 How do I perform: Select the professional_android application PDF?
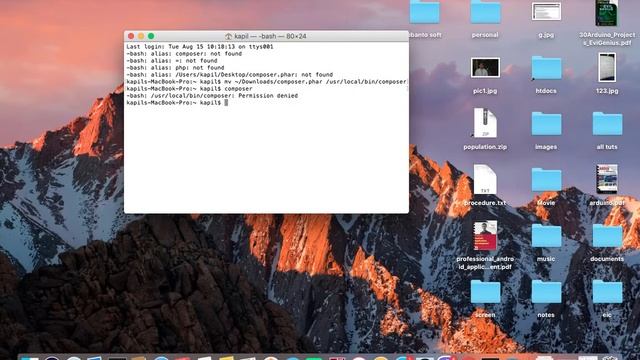coord(485,236)
